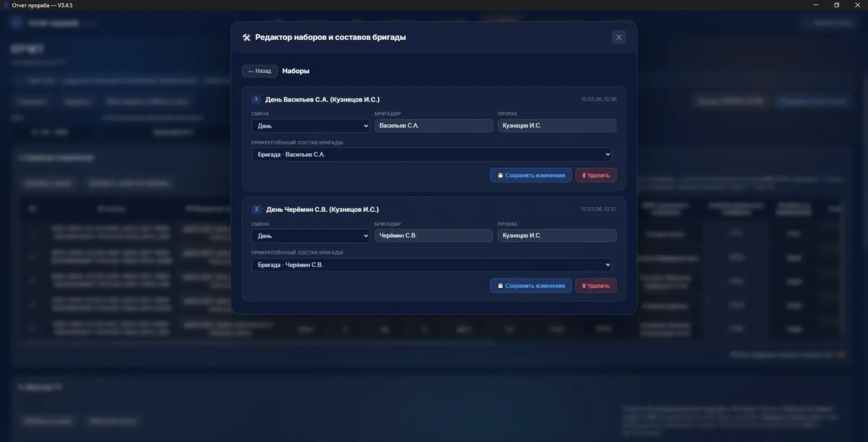Click the title День Васильев С.А. (Кузнецов И.С.)
This screenshot has width=868, height=442.
(x=322, y=100)
